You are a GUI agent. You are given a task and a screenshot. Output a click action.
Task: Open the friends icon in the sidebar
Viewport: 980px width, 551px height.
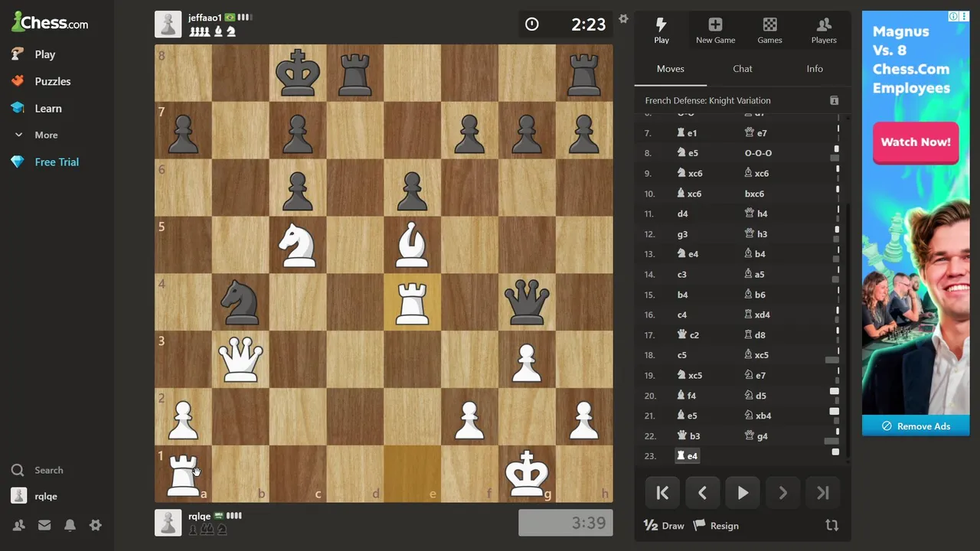18,525
